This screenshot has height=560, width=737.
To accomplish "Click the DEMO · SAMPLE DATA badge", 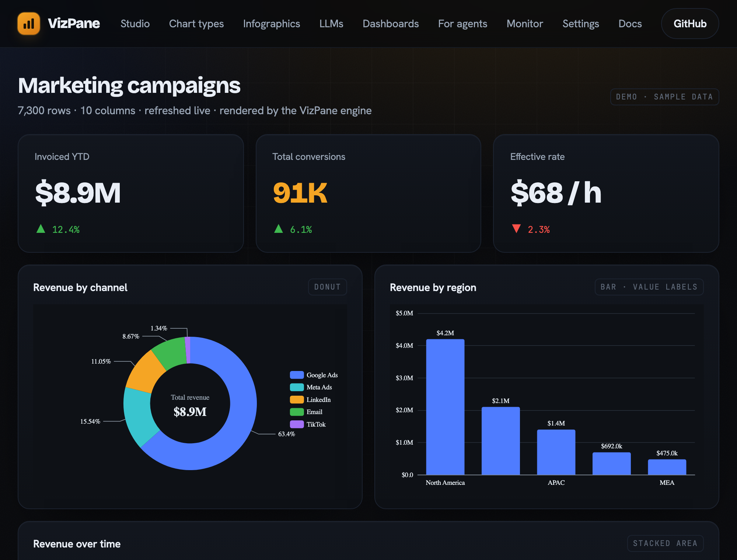I will [x=664, y=97].
